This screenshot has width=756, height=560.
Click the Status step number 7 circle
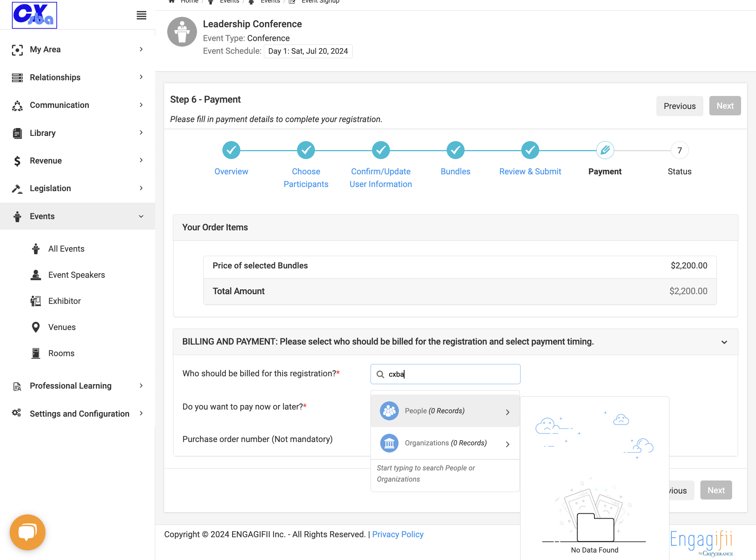680,150
